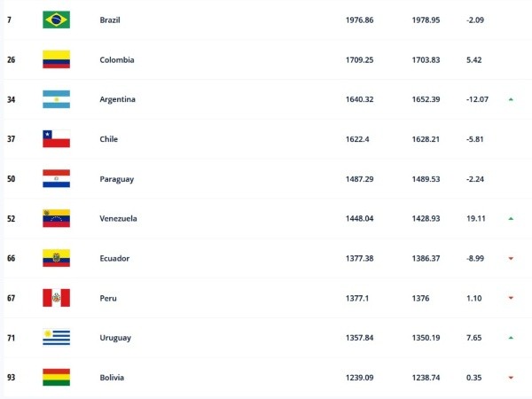Select the Ecuador flag icon
This screenshot has height=399, width=532.
coord(56,258)
